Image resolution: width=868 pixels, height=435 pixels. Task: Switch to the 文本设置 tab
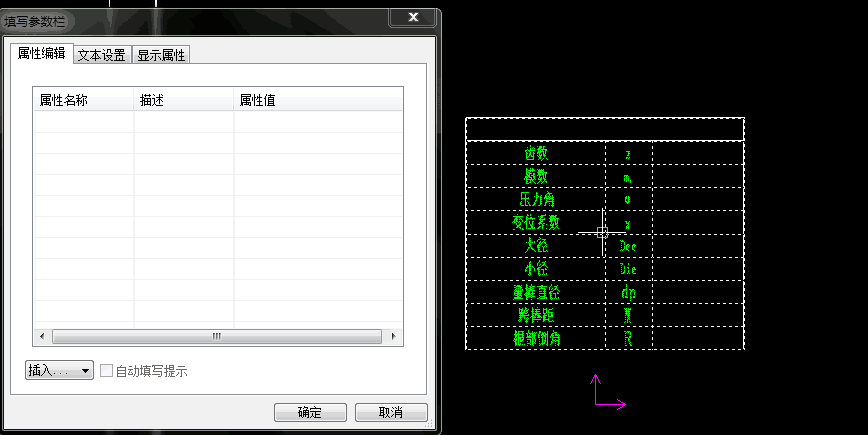[x=102, y=55]
